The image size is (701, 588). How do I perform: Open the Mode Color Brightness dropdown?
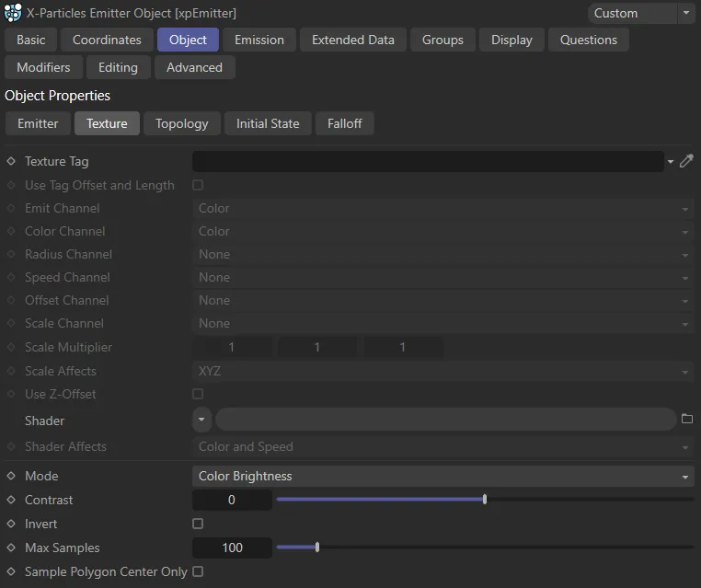443,477
